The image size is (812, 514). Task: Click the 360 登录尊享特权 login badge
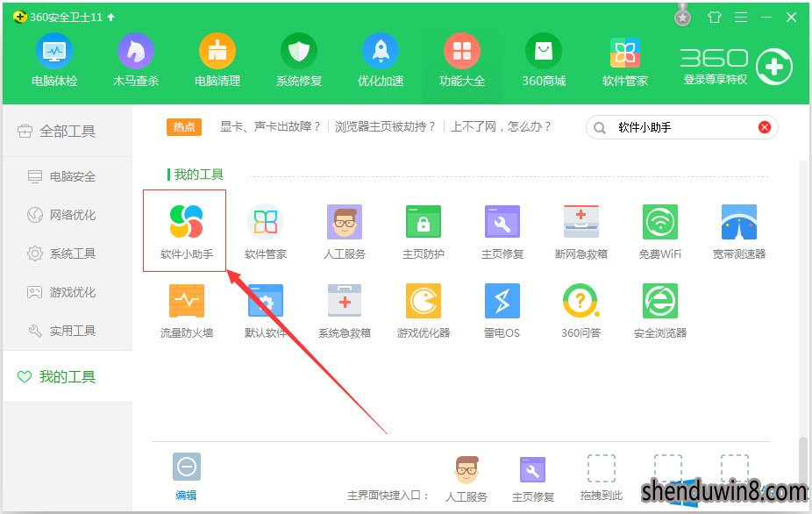point(736,67)
